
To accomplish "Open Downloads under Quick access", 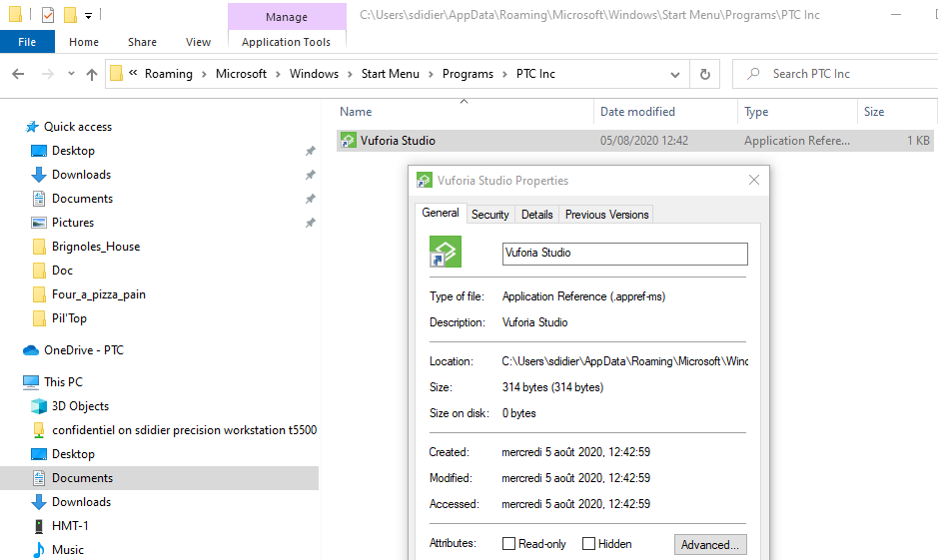I will coord(81,175).
